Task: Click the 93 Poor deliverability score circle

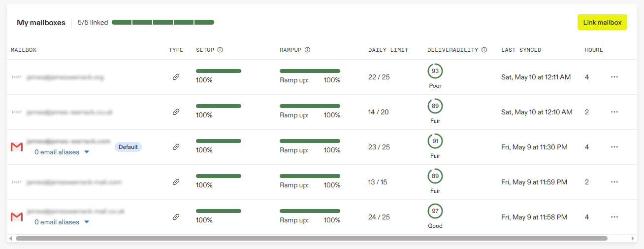Action: (x=435, y=71)
